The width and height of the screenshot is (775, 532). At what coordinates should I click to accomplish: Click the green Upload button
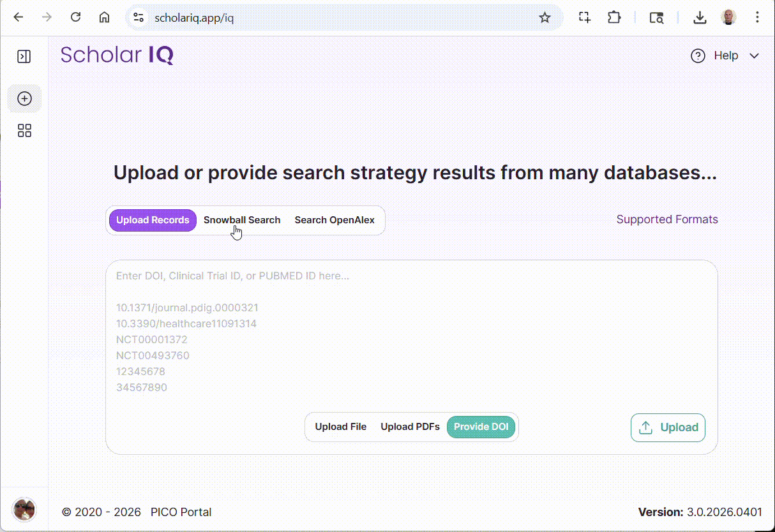click(668, 427)
